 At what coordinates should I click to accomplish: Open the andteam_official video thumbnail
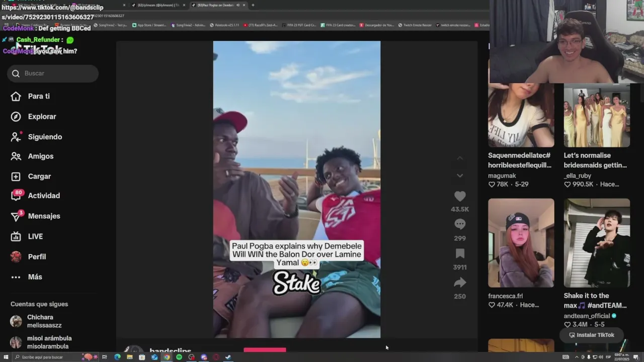[x=597, y=243]
